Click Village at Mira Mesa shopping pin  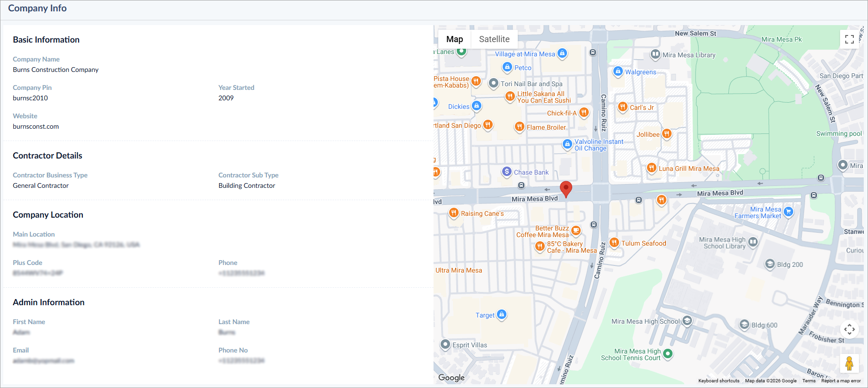[x=562, y=53]
